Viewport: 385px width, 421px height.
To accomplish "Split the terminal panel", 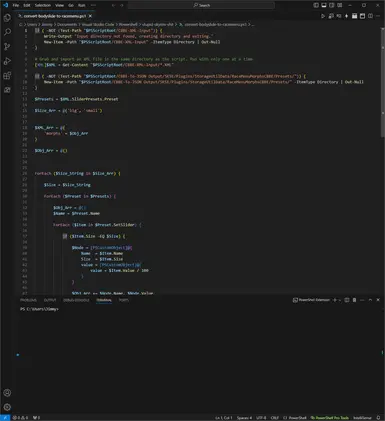I will (x=347, y=300).
